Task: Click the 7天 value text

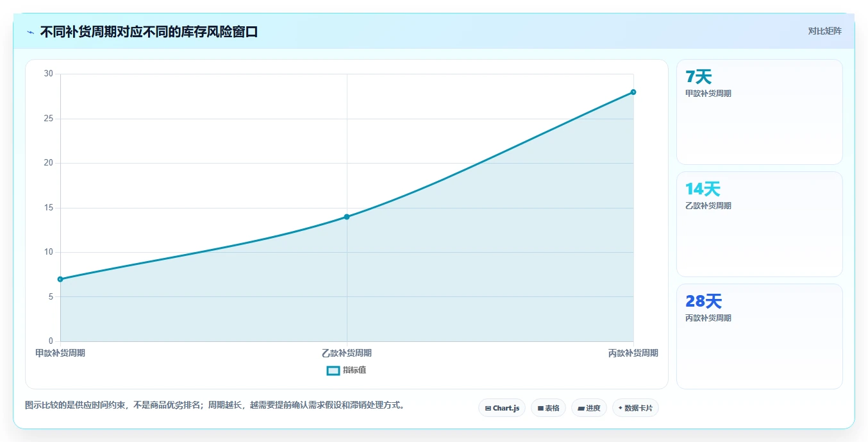Action: (x=699, y=77)
